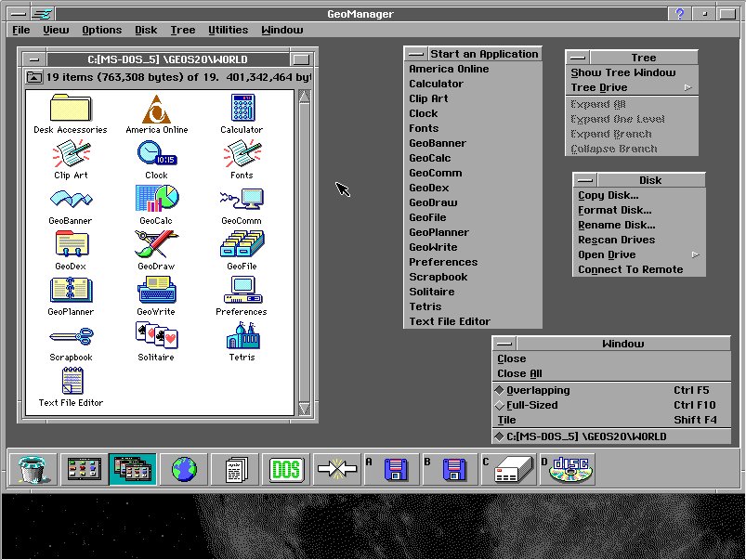Open the WORLD window control menu button
Screen dimensions: 746x560
tap(34, 59)
